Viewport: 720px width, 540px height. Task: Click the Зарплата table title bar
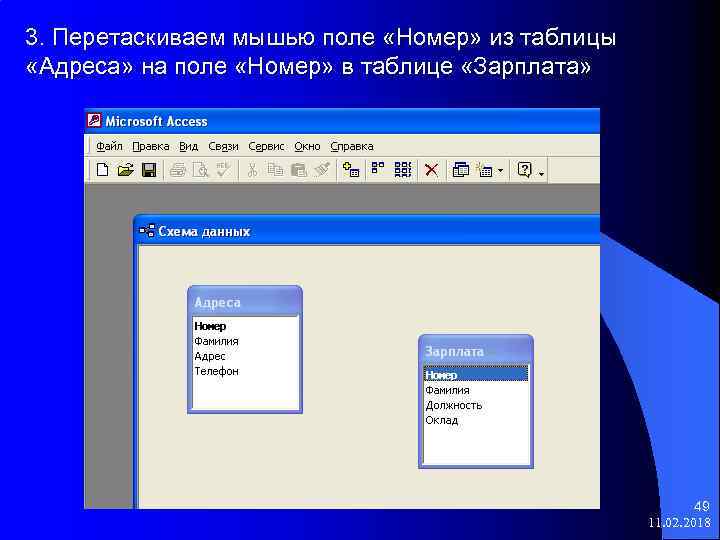point(476,351)
